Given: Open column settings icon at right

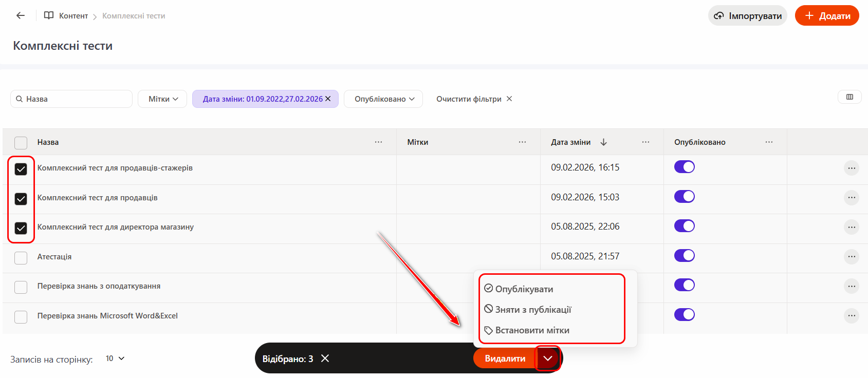Looking at the screenshot, I should click(849, 97).
